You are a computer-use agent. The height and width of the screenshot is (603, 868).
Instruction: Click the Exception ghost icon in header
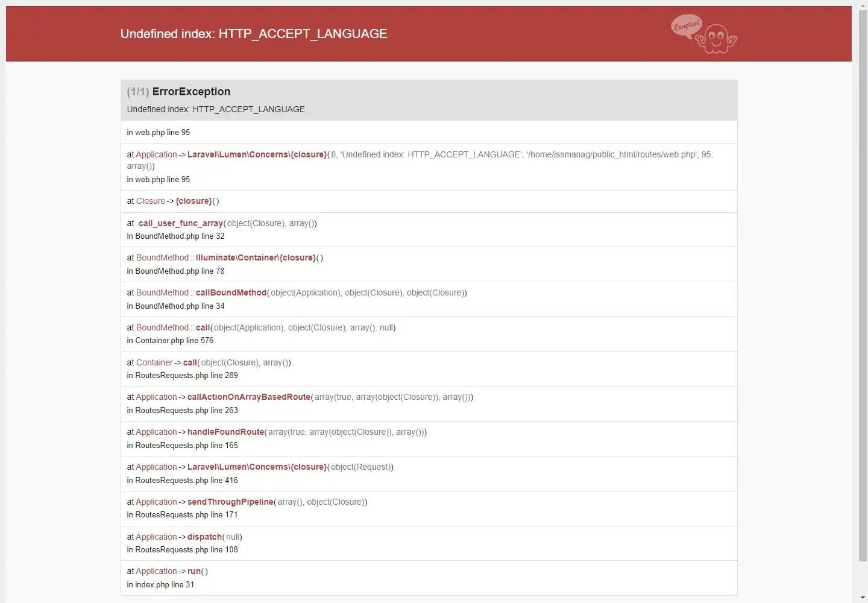coord(704,34)
